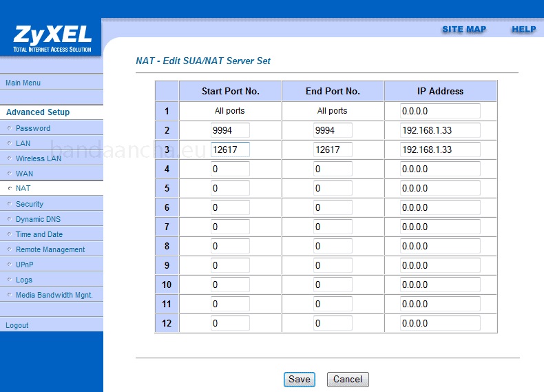Viewport: 544px width, 392px height.
Task: Click row 2 IP field 192.168.1.33
Action: point(440,130)
